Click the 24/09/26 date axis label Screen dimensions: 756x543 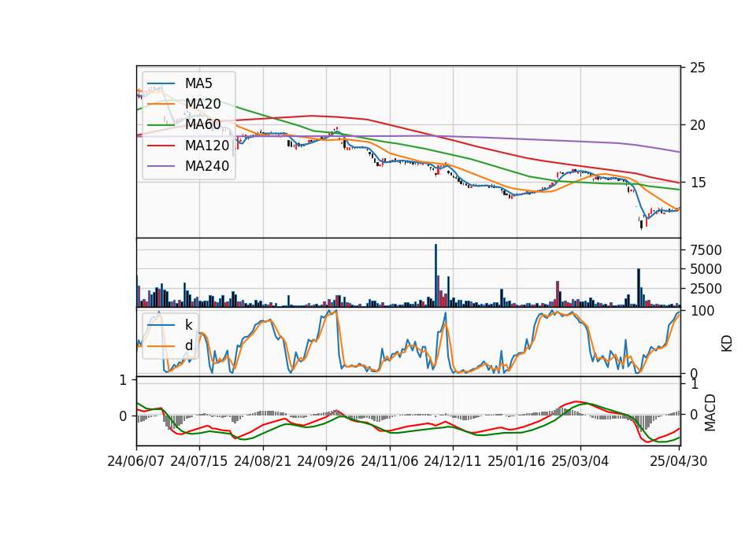tap(325, 461)
